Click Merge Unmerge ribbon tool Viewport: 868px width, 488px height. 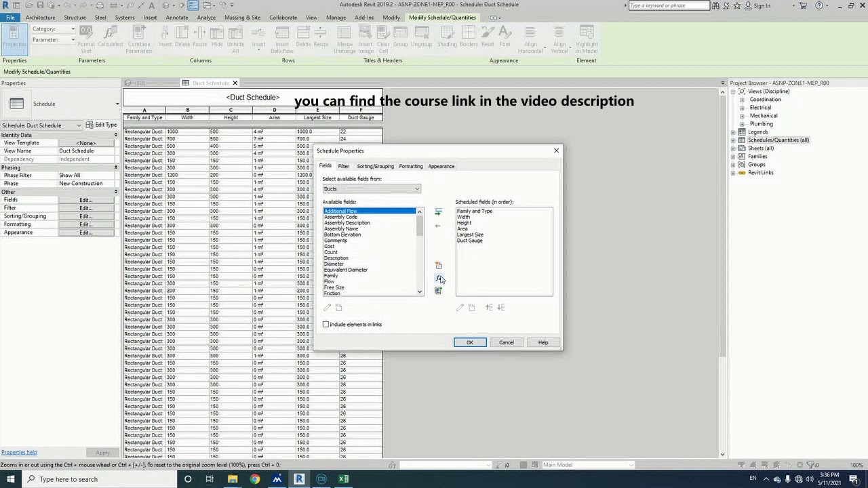click(344, 39)
